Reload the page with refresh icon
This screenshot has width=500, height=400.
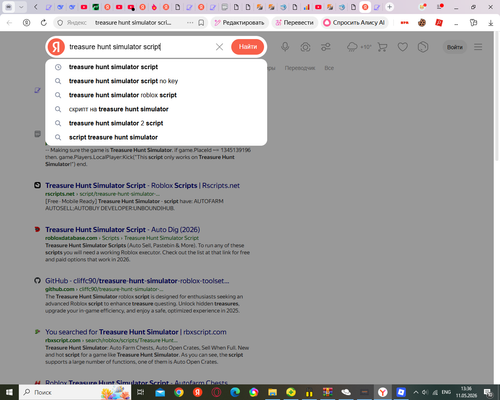pos(44,23)
